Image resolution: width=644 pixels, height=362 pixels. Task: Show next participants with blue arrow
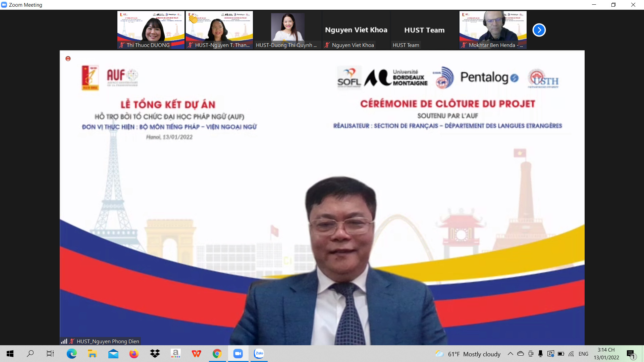click(539, 30)
